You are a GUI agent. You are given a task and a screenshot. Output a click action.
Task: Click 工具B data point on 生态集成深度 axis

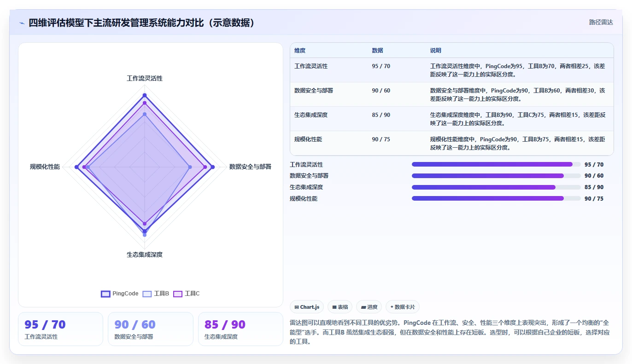click(x=145, y=235)
